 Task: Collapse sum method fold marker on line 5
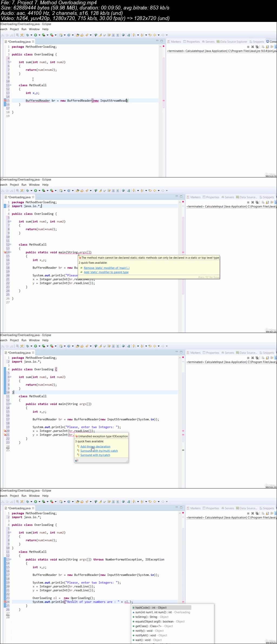click(11, 62)
